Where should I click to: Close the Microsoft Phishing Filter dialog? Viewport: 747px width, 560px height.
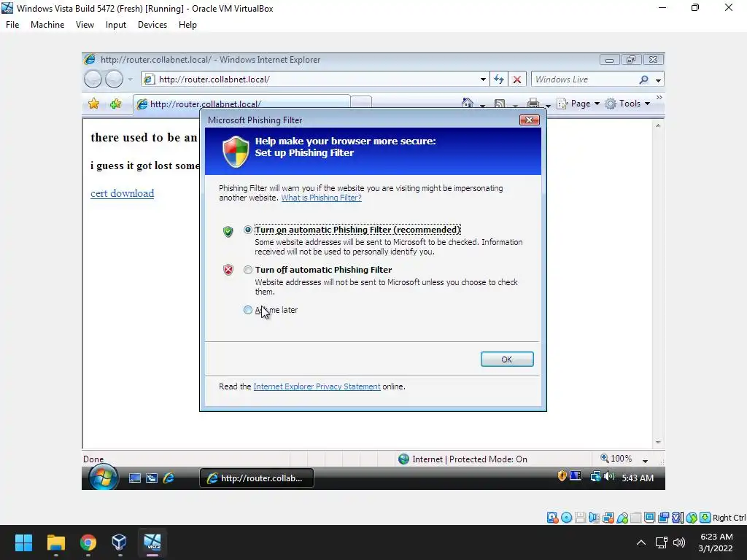(x=529, y=120)
